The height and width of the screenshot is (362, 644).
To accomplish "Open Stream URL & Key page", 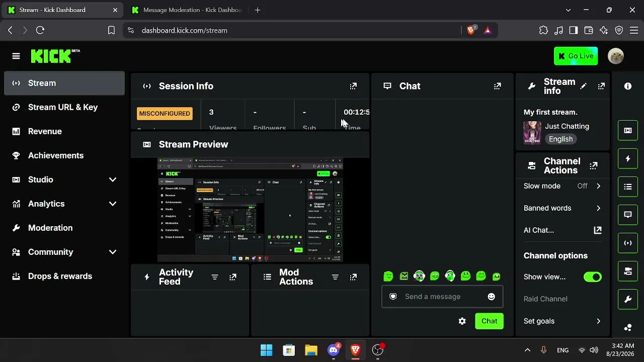I will coord(64,107).
